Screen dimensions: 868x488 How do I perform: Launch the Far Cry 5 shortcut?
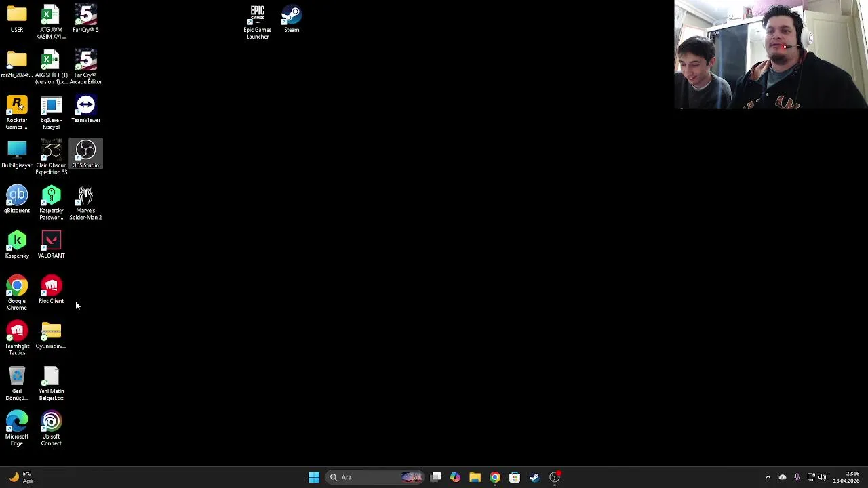pyautogui.click(x=85, y=19)
